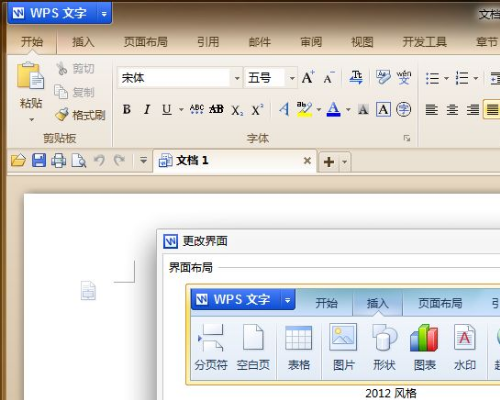Switch to the 页面布局 ribbon tab

(146, 42)
